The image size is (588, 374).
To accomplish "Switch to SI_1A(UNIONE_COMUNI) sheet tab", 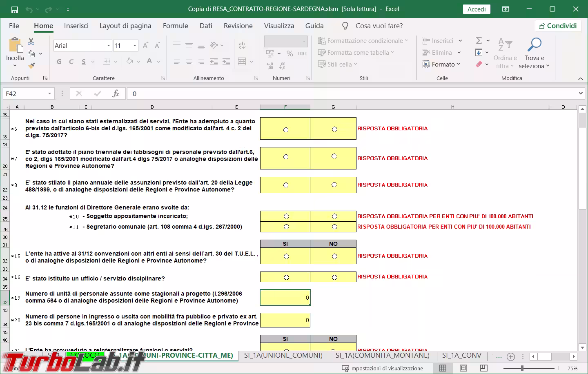I will (283, 355).
